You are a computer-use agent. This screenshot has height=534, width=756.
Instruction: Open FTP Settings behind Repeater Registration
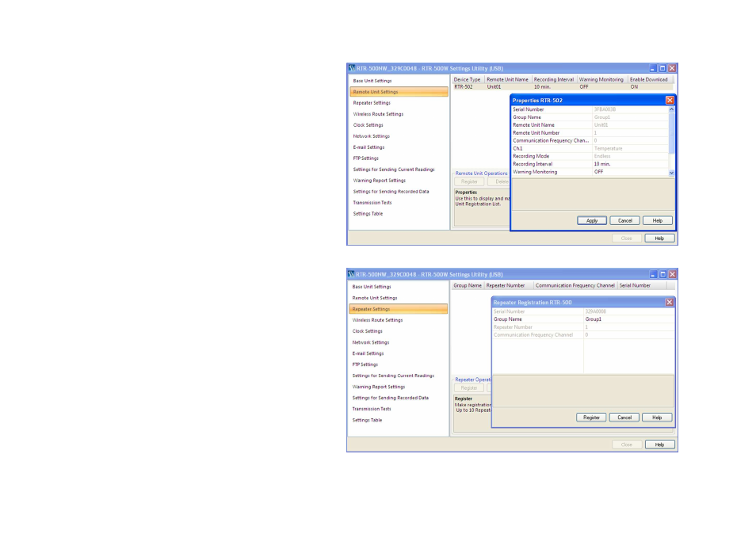pos(365,364)
